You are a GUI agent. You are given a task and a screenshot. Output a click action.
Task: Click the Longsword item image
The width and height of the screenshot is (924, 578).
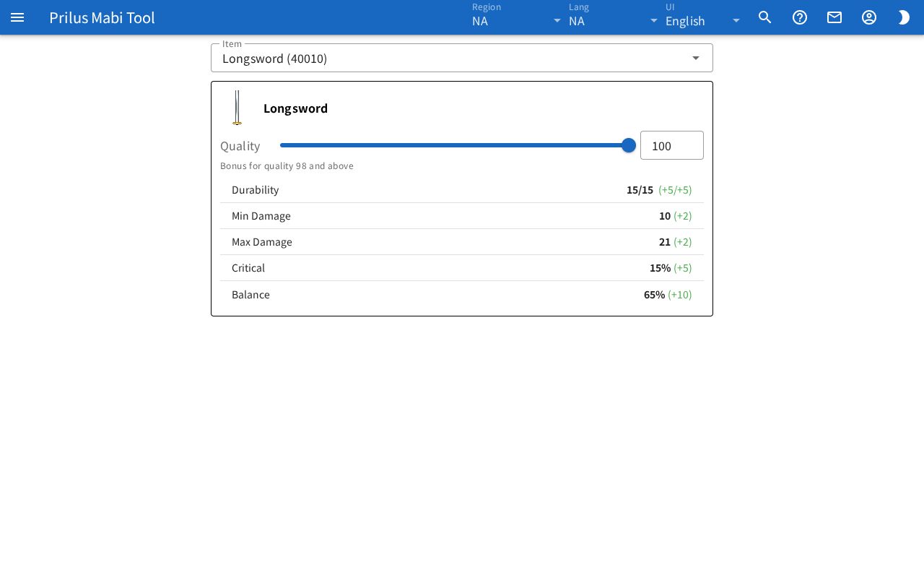[x=237, y=108]
